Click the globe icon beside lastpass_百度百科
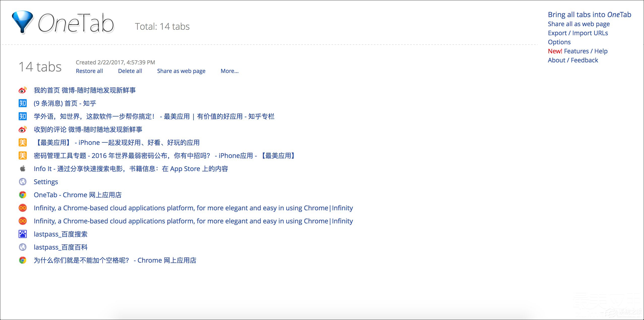Viewport: 644px width, 320px height. tap(23, 247)
